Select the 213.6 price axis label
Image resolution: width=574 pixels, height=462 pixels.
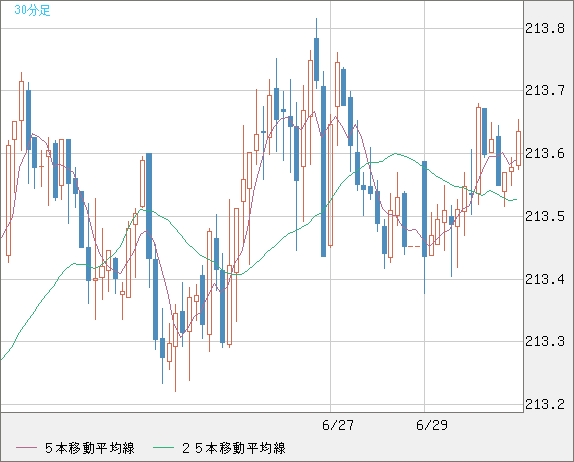pyautogui.click(x=545, y=153)
